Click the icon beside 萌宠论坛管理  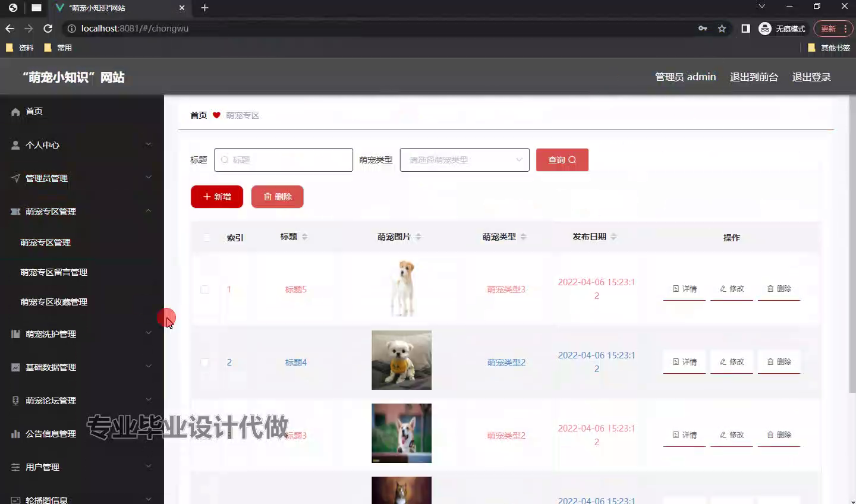(15, 401)
